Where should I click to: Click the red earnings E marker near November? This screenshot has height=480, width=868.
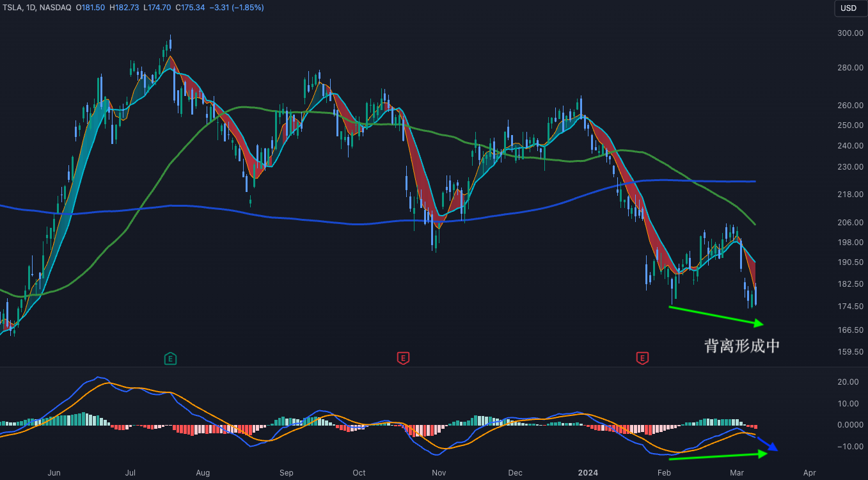tap(403, 358)
